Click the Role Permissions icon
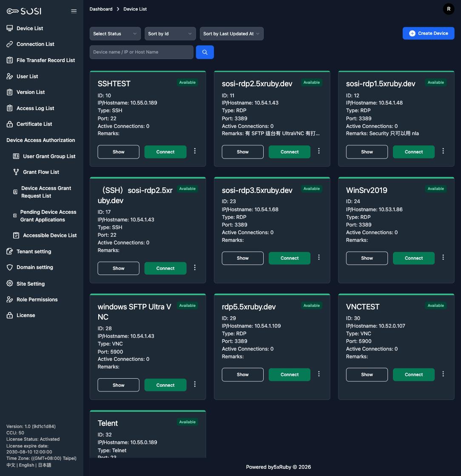Screen dimensions: 461x476 point(10,299)
